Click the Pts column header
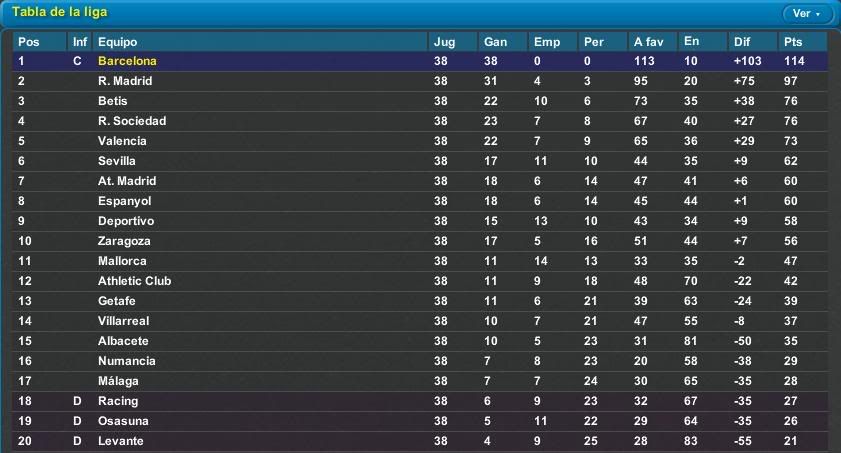 pos(793,42)
